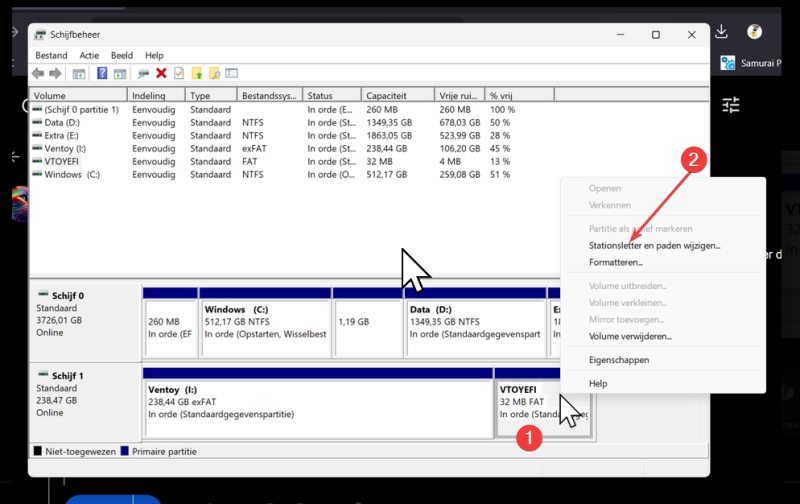
Task: Click the back arrow in the toolbar
Action: pyautogui.click(x=38, y=73)
